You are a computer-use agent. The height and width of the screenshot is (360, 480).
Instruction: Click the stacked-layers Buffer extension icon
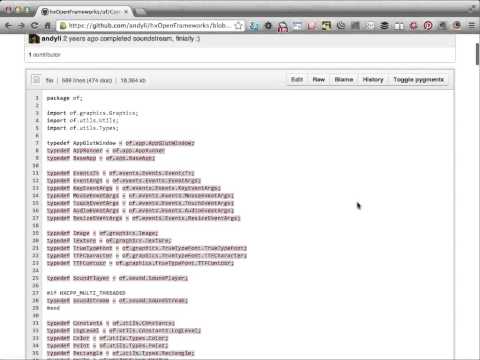[384, 26]
